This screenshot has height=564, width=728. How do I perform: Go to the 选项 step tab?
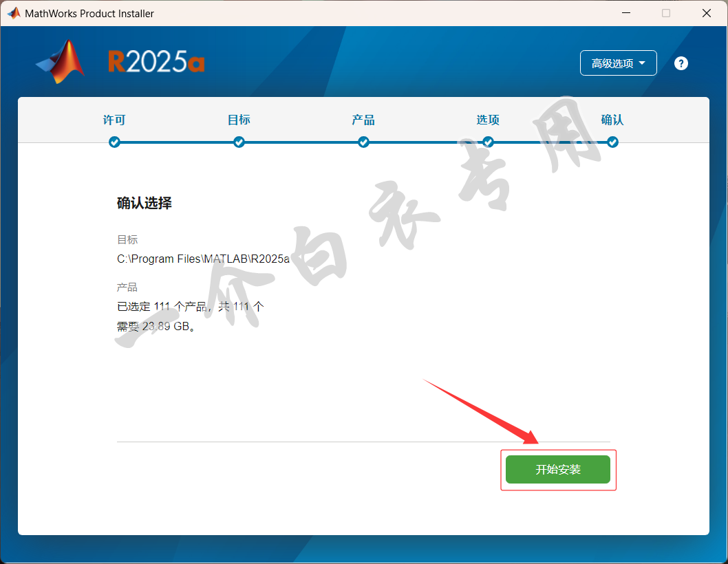point(488,120)
